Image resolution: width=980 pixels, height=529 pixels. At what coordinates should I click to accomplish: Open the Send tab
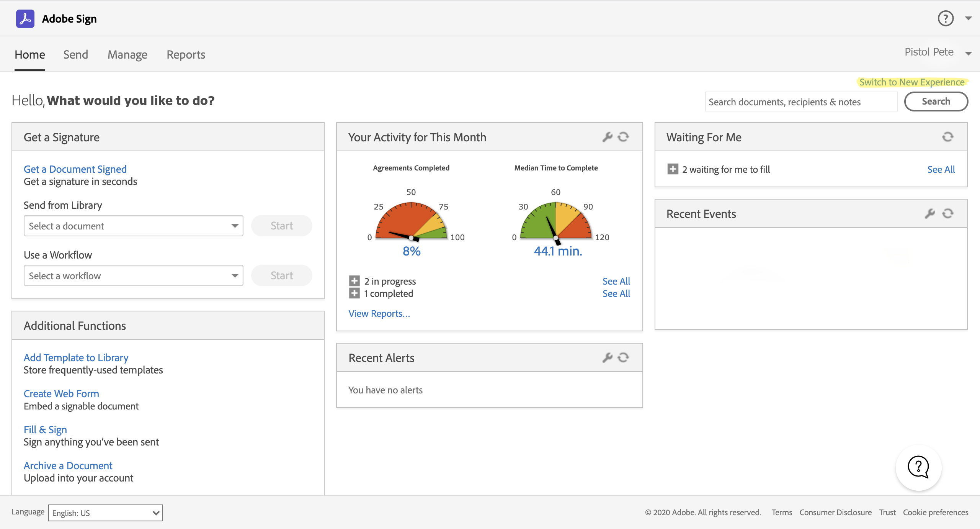coord(76,54)
